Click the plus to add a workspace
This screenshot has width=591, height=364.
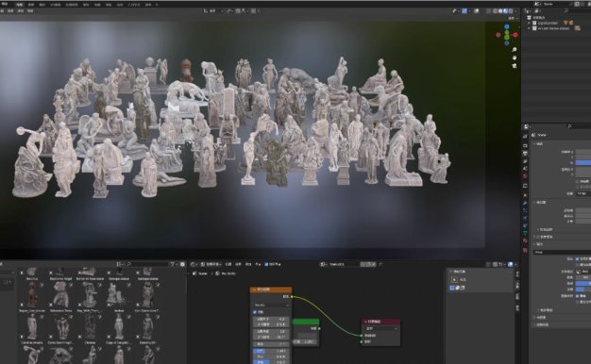(157, 5)
